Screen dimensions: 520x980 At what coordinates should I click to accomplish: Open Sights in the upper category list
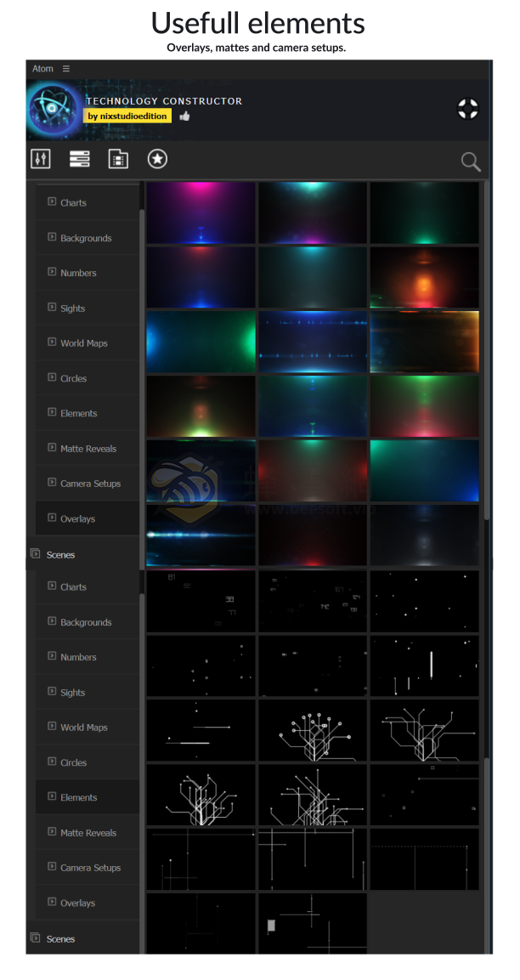[88, 309]
